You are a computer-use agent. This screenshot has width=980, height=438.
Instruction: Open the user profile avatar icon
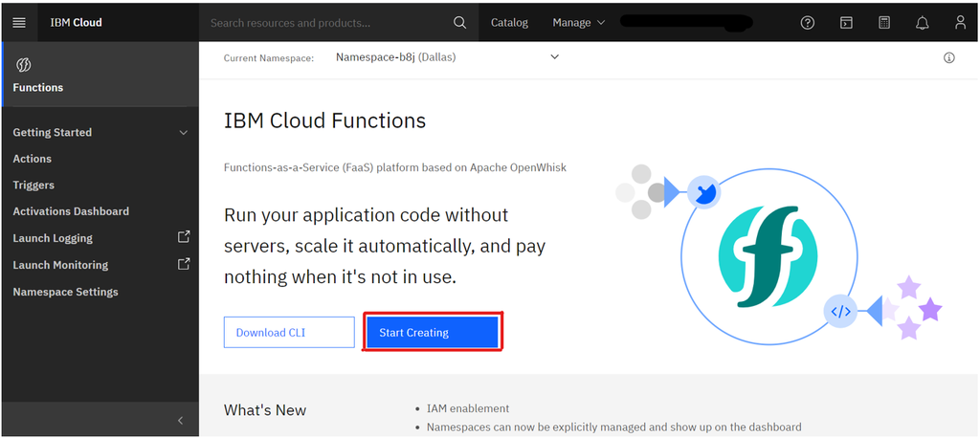point(960,23)
